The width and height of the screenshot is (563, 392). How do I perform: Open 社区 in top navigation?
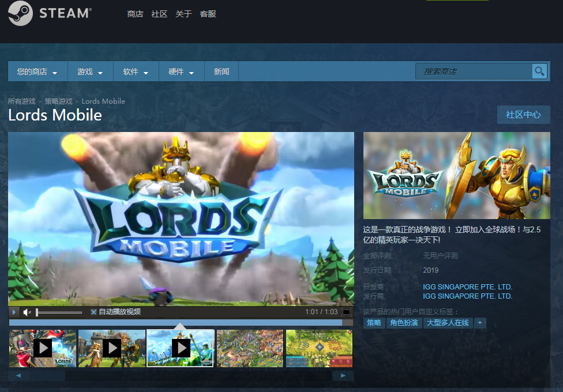[159, 14]
